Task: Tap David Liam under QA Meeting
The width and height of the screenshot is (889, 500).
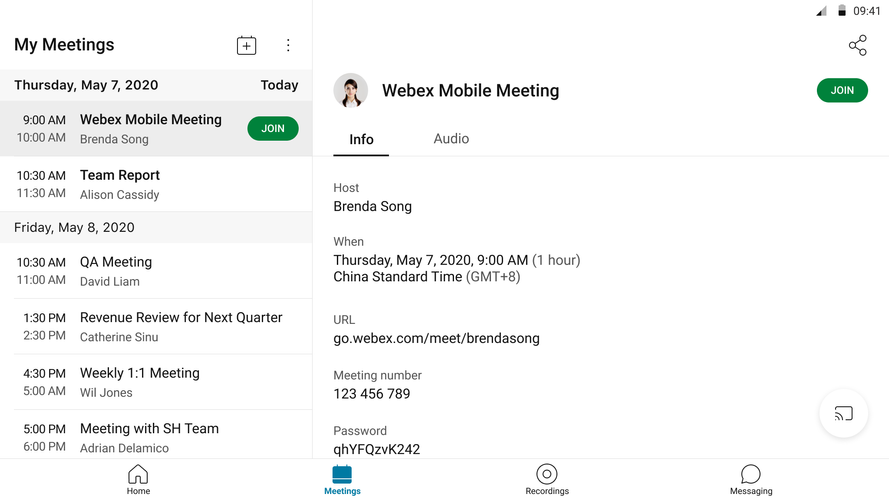Action: click(x=109, y=282)
